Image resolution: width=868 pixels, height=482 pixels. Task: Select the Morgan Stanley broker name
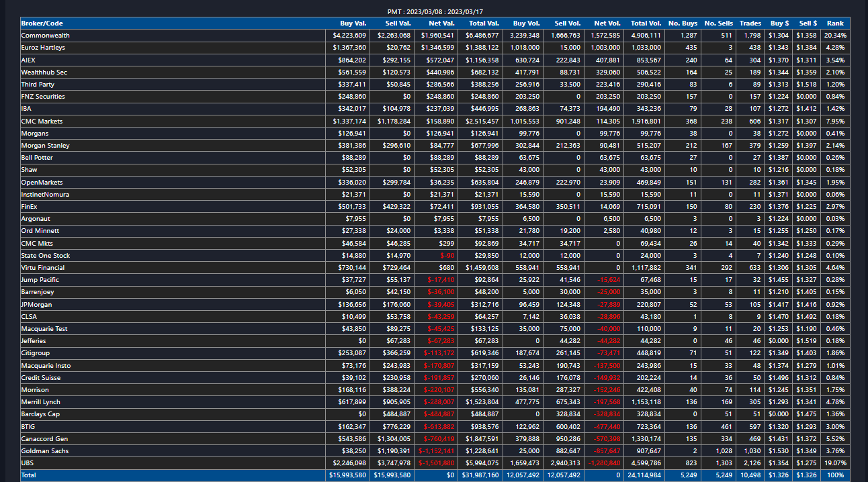click(x=45, y=146)
